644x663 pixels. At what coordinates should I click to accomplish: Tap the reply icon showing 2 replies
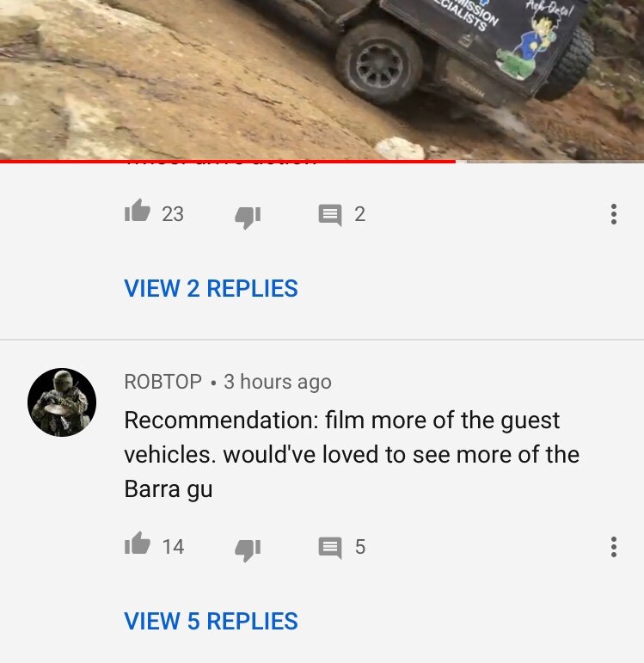330,215
